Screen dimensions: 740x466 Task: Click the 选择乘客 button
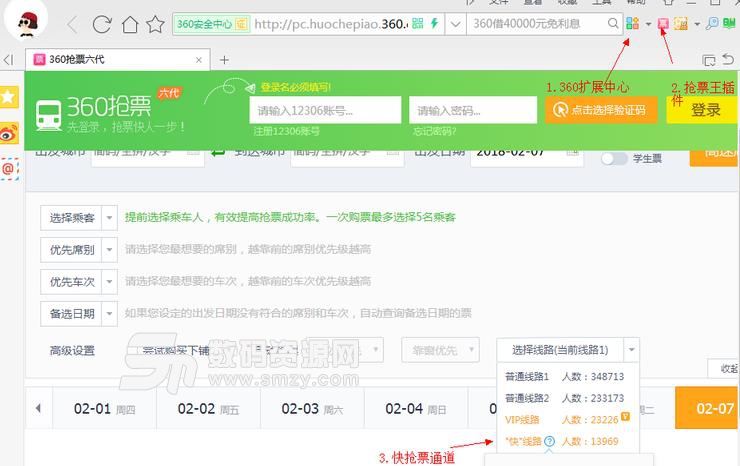(x=71, y=218)
